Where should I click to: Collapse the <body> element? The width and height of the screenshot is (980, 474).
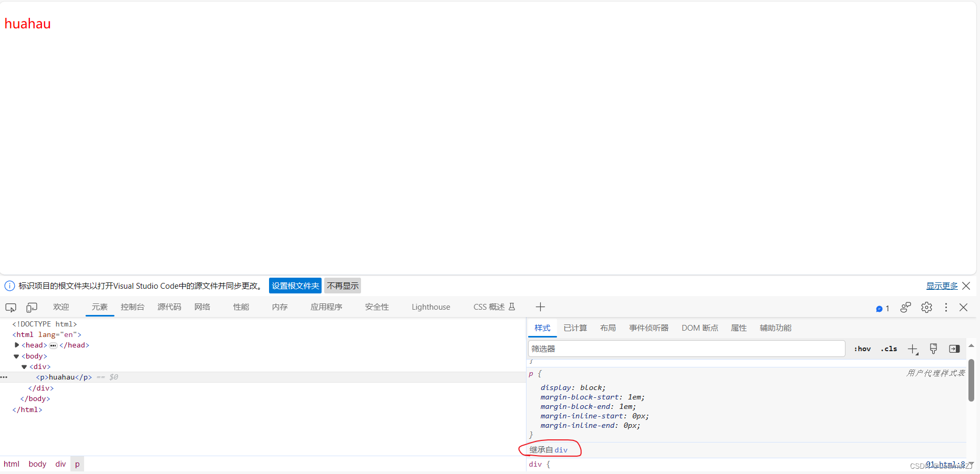tap(16, 356)
